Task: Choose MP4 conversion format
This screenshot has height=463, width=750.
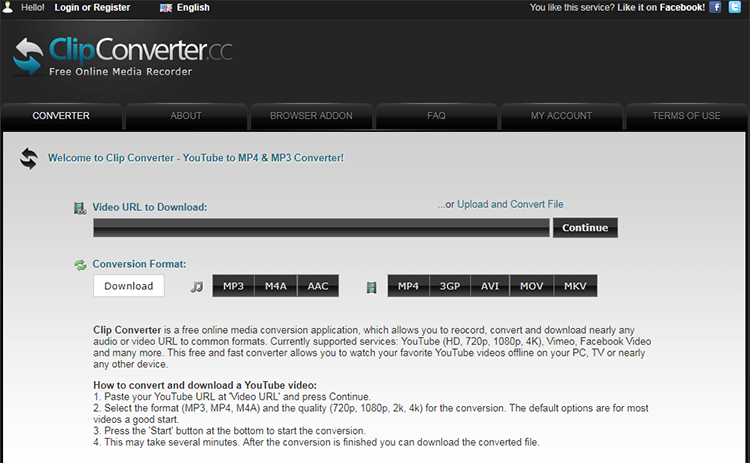Action: point(408,286)
